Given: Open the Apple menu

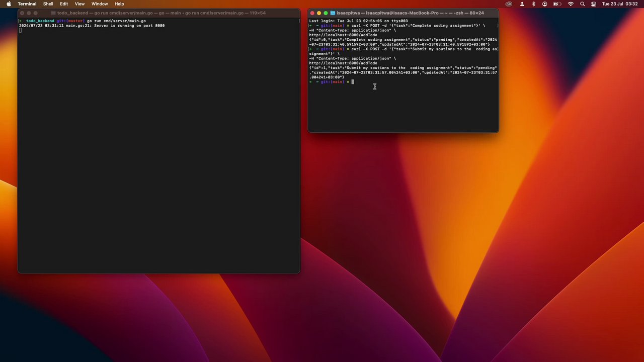Looking at the screenshot, I should [x=9, y=4].
